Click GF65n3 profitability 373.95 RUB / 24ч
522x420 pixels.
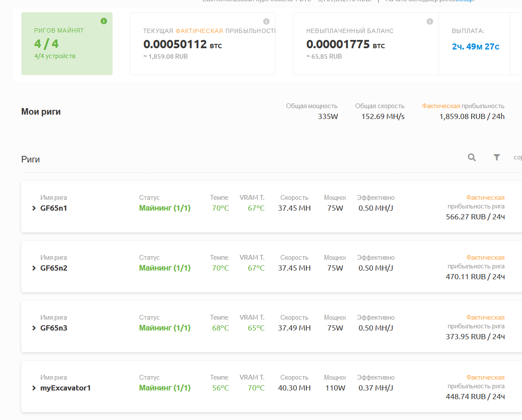click(475, 337)
